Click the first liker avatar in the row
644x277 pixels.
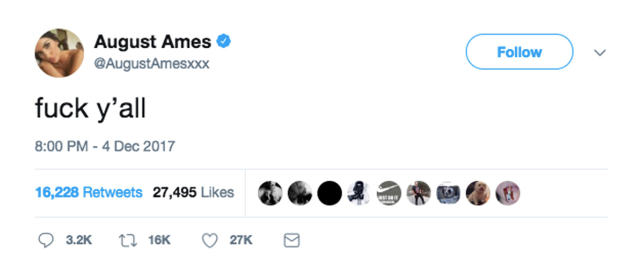[270, 193]
